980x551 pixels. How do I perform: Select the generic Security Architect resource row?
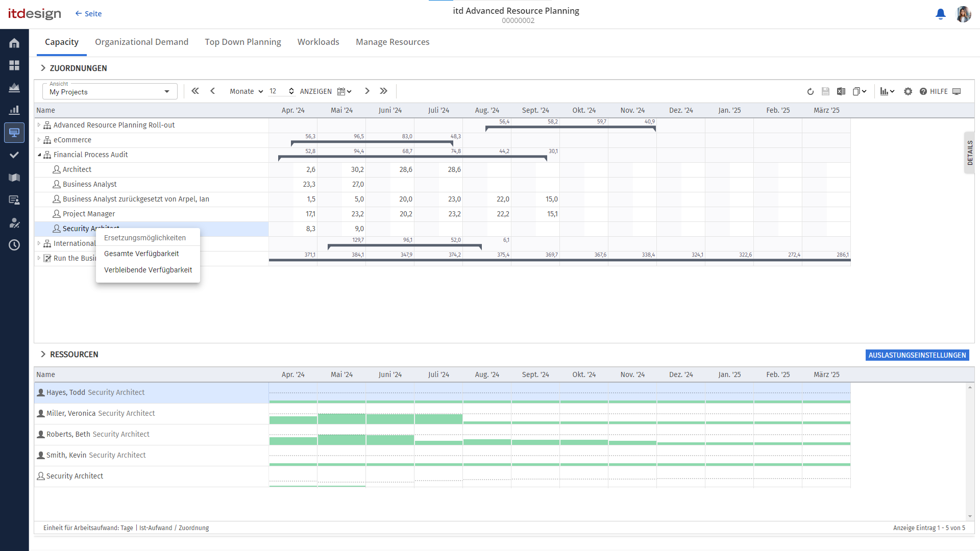(152, 476)
